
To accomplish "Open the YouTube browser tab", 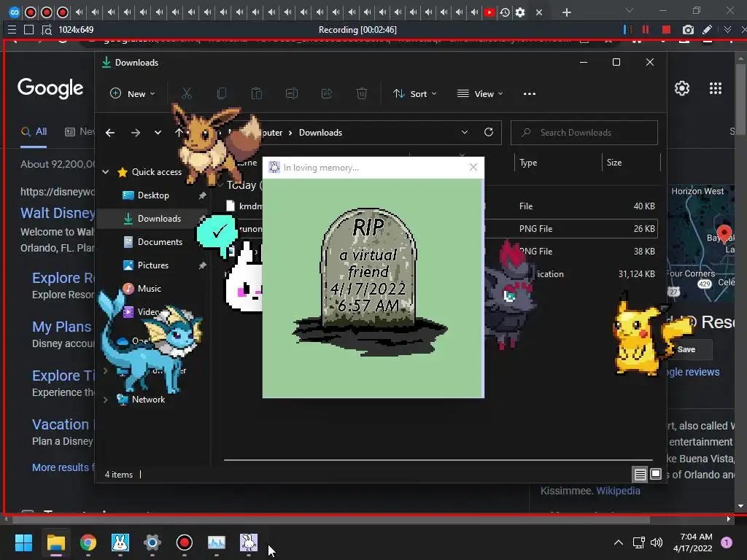I will coord(489,12).
